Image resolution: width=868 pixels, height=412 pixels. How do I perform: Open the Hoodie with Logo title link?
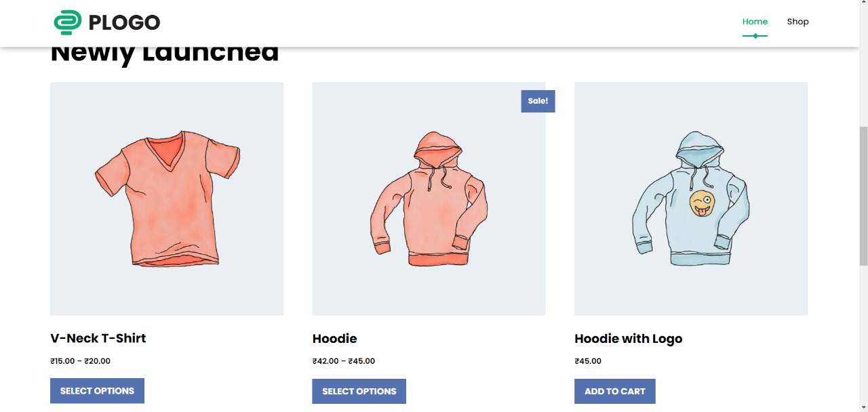628,339
